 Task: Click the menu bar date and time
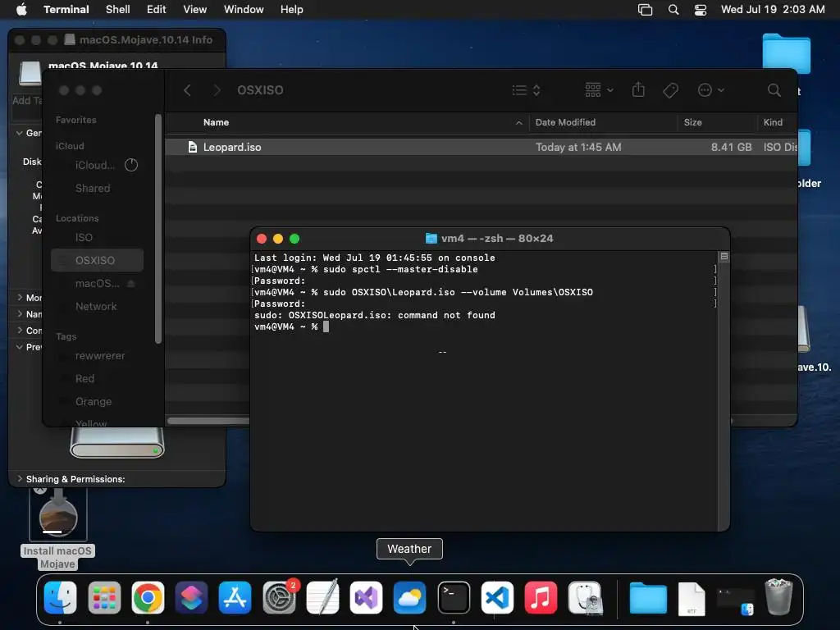coord(773,10)
